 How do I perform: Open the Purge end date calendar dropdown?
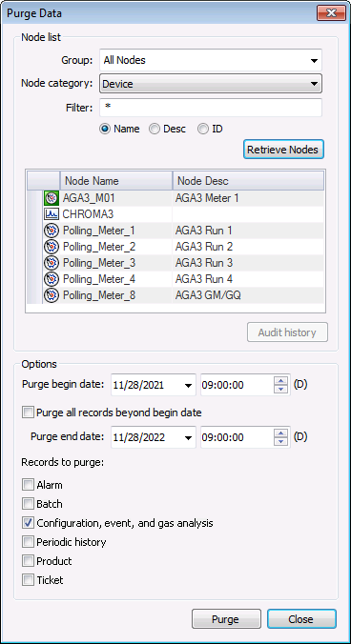[189, 438]
